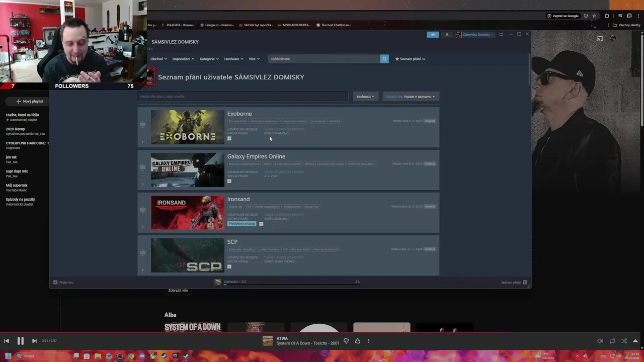
Task: Click the Předběžný přístup badge on Ironsand
Action: point(242,224)
